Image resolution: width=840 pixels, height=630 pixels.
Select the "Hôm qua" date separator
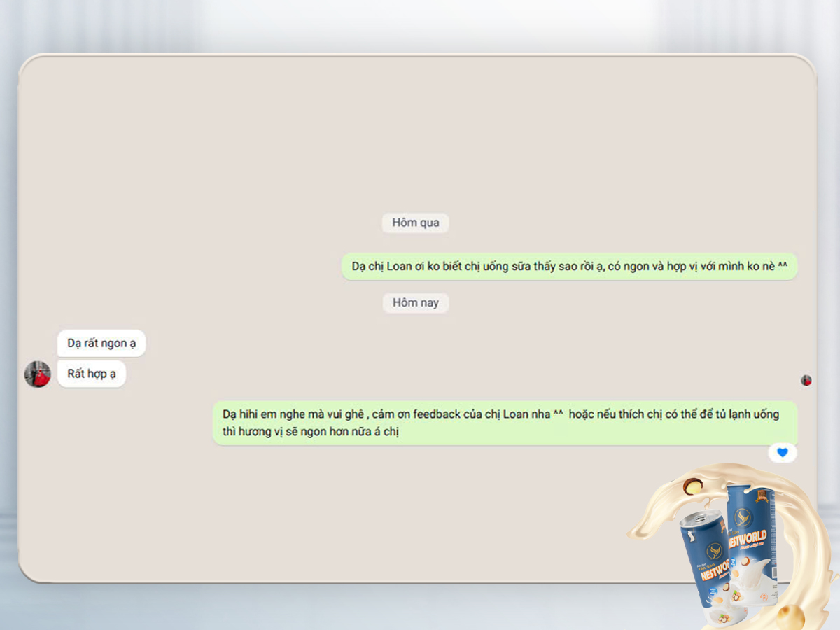pos(415,223)
